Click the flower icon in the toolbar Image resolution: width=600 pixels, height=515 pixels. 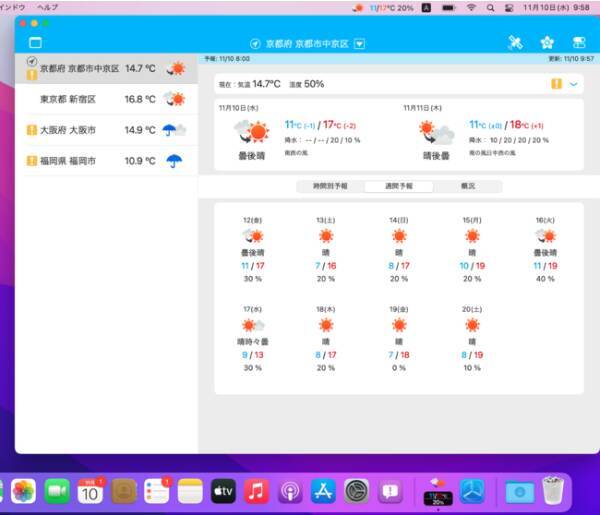tap(546, 43)
